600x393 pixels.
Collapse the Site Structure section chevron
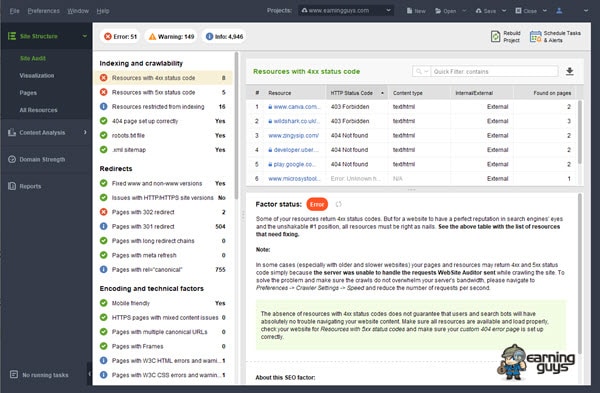click(85, 36)
